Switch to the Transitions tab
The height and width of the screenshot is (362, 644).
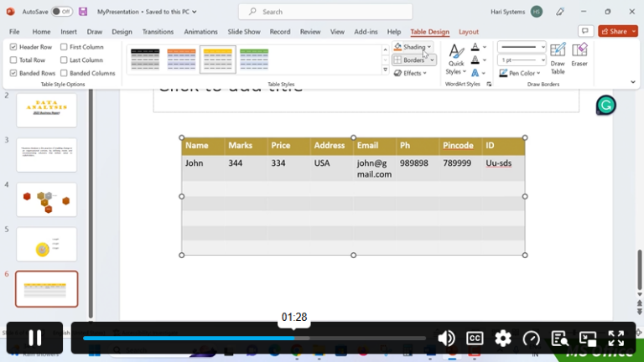pyautogui.click(x=158, y=32)
